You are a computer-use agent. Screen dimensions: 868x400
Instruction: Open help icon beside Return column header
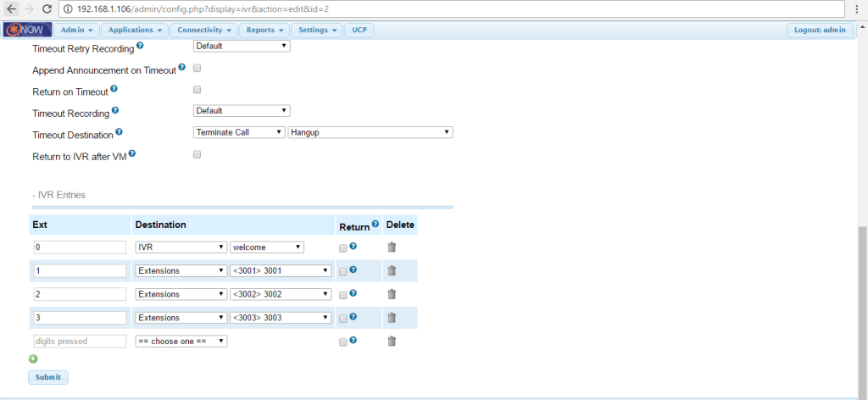(376, 224)
